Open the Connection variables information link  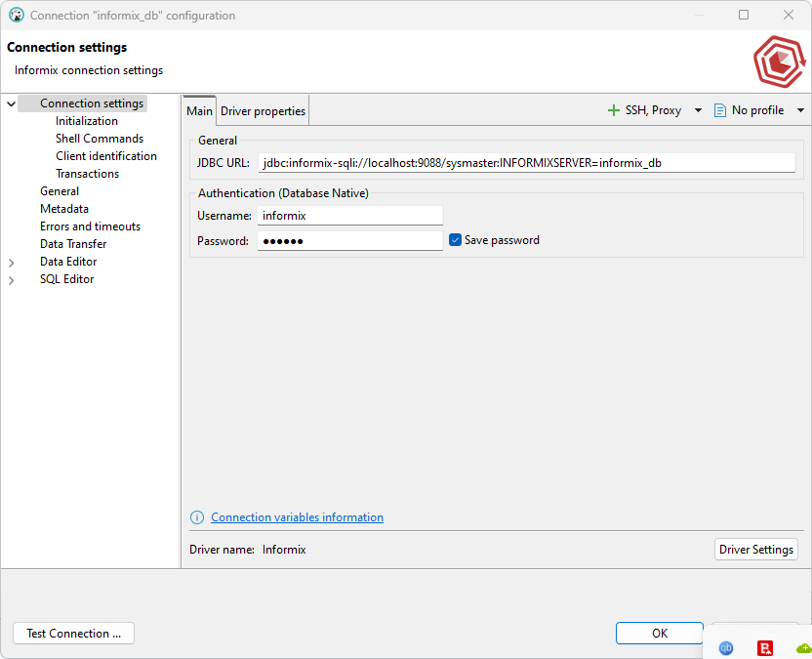tap(297, 517)
